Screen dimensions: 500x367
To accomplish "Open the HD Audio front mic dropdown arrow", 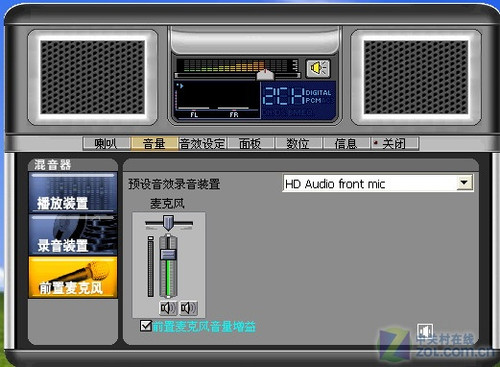I will [x=464, y=183].
